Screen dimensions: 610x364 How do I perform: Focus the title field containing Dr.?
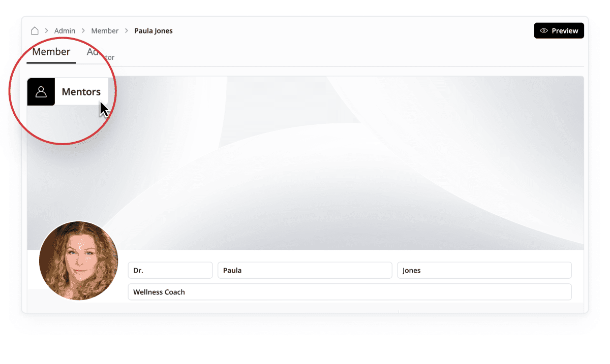pos(170,271)
